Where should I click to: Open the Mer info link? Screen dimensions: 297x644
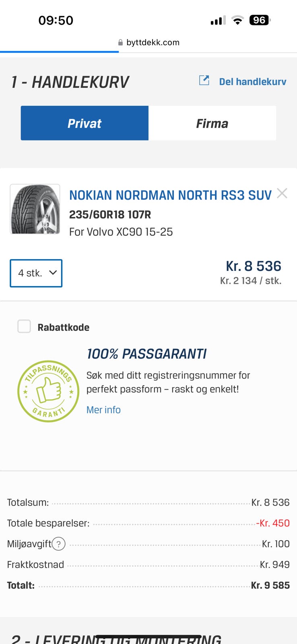click(x=103, y=410)
